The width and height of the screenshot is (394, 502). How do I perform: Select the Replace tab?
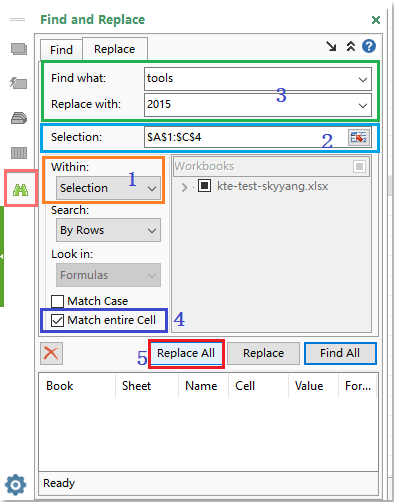click(115, 49)
